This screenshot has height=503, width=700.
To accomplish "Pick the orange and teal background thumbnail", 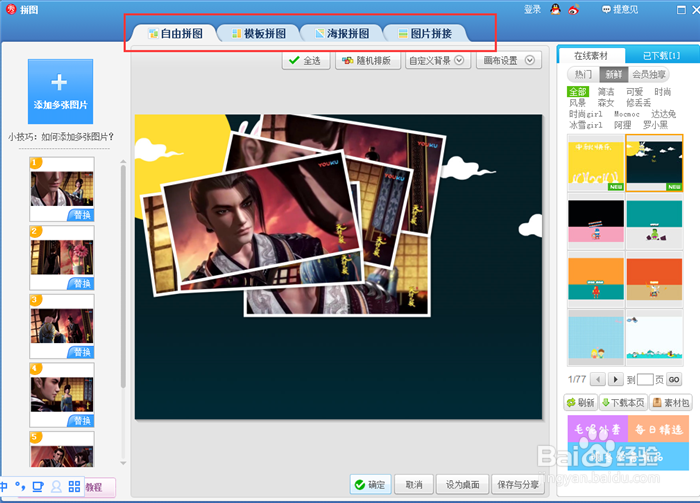I will pos(596,279).
